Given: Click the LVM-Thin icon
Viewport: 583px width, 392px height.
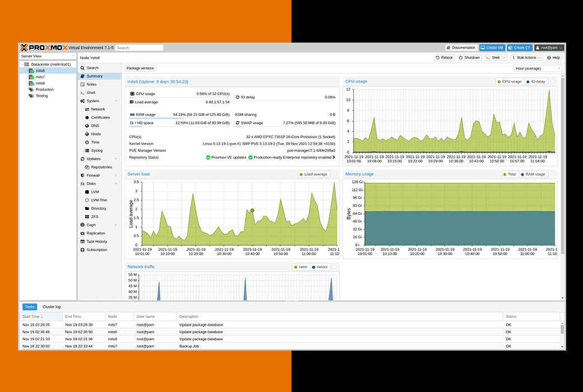Looking at the screenshot, I should tap(87, 200).
